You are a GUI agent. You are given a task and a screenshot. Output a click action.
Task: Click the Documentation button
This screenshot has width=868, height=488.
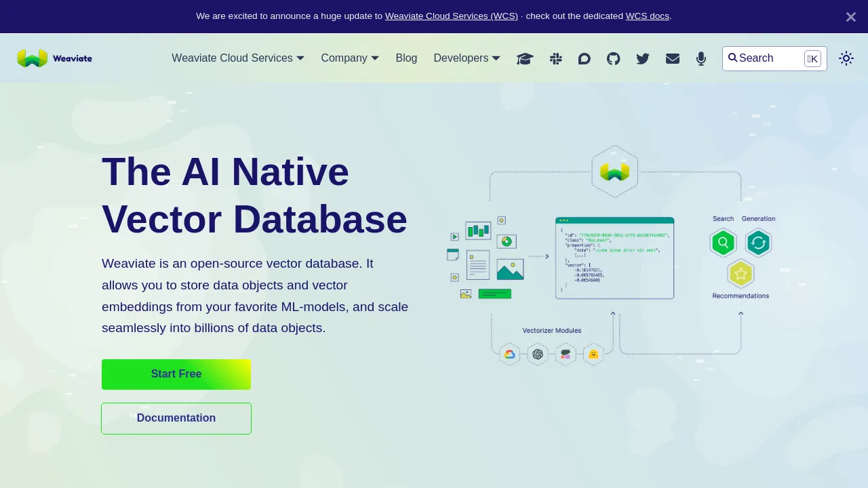(x=176, y=418)
